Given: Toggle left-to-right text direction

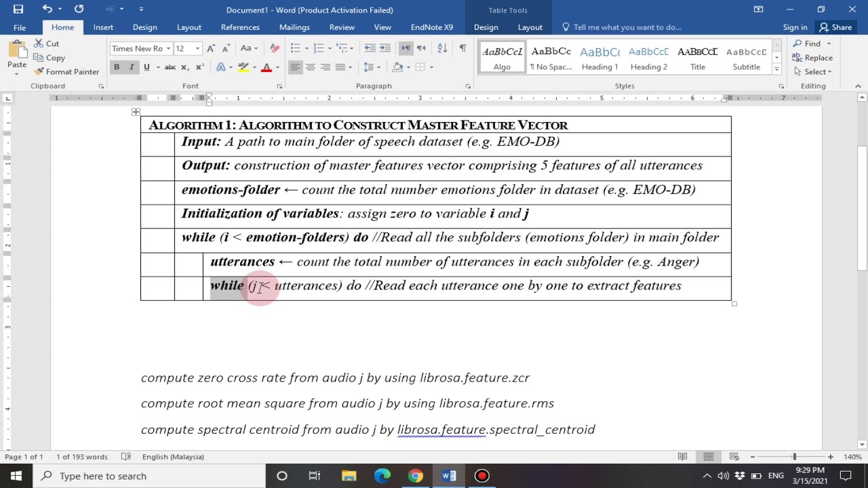Looking at the screenshot, I should pyautogui.click(x=406, y=48).
